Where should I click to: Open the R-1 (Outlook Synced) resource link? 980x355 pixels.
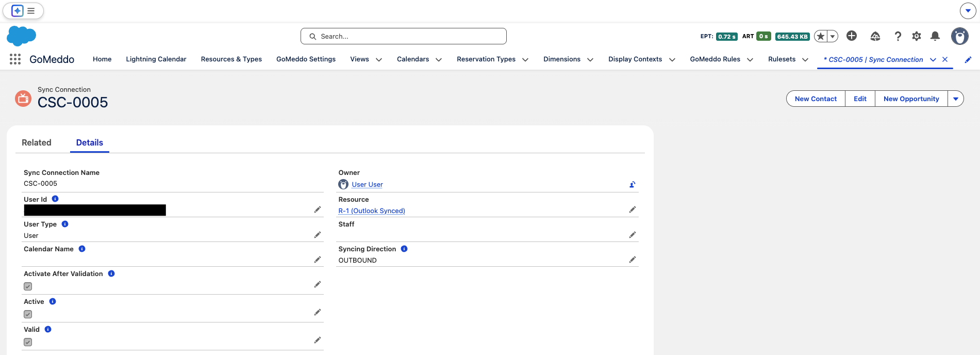tap(372, 211)
